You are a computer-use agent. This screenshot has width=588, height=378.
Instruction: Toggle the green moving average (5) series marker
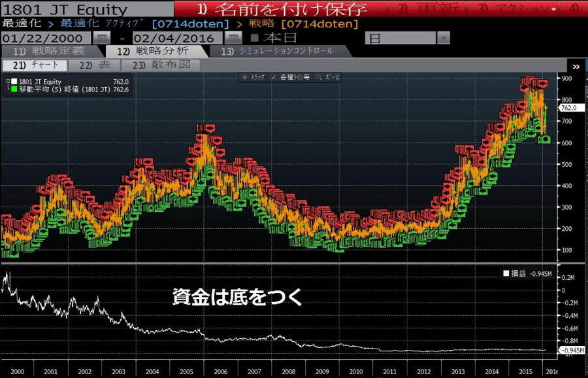coord(14,90)
